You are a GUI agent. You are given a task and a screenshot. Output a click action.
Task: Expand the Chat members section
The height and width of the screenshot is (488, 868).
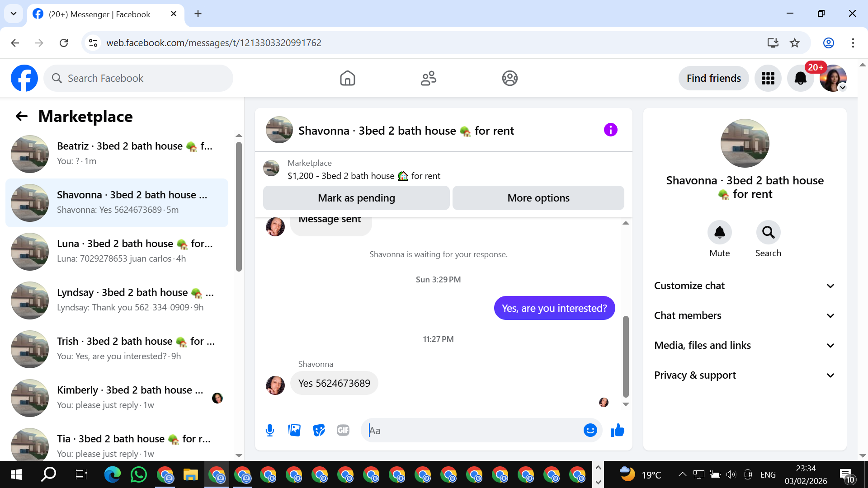pyautogui.click(x=744, y=315)
